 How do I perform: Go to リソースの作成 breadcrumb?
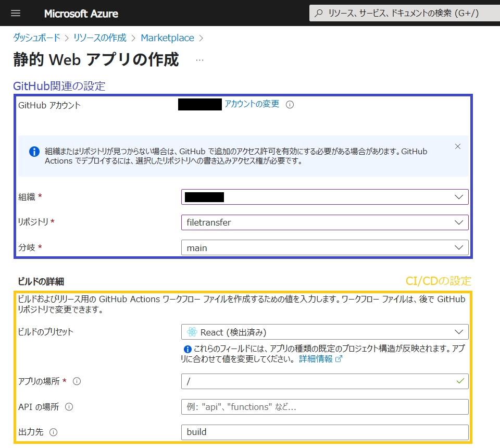100,38
